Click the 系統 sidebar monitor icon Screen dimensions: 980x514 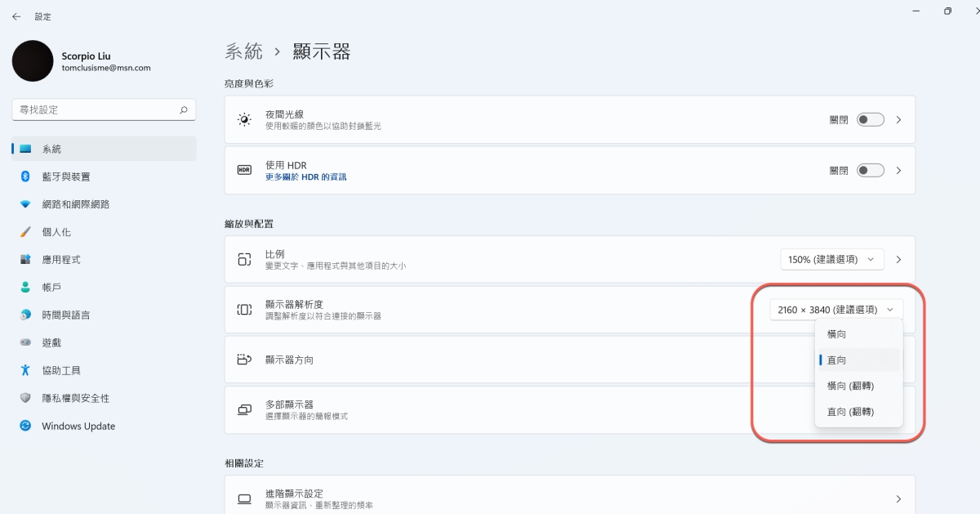[25, 149]
